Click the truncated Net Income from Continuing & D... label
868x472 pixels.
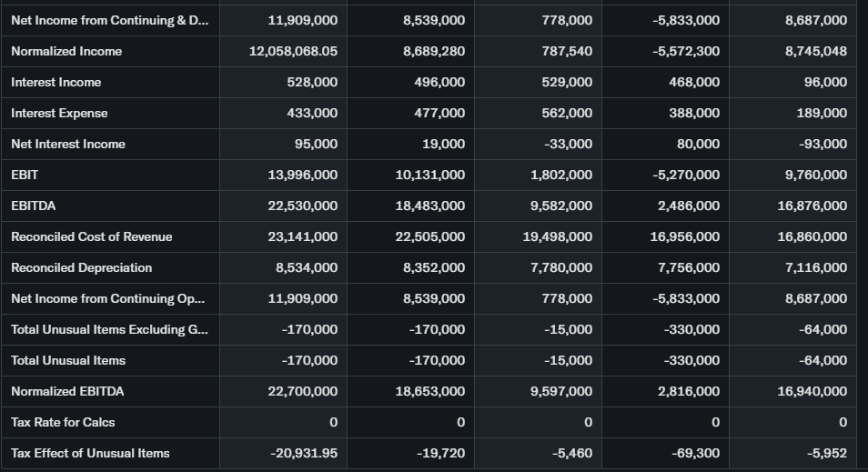[109, 20]
